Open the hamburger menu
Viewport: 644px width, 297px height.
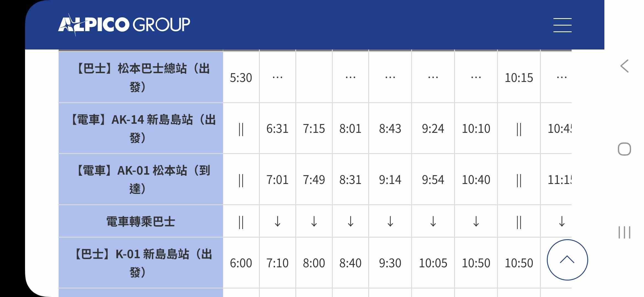(x=562, y=25)
